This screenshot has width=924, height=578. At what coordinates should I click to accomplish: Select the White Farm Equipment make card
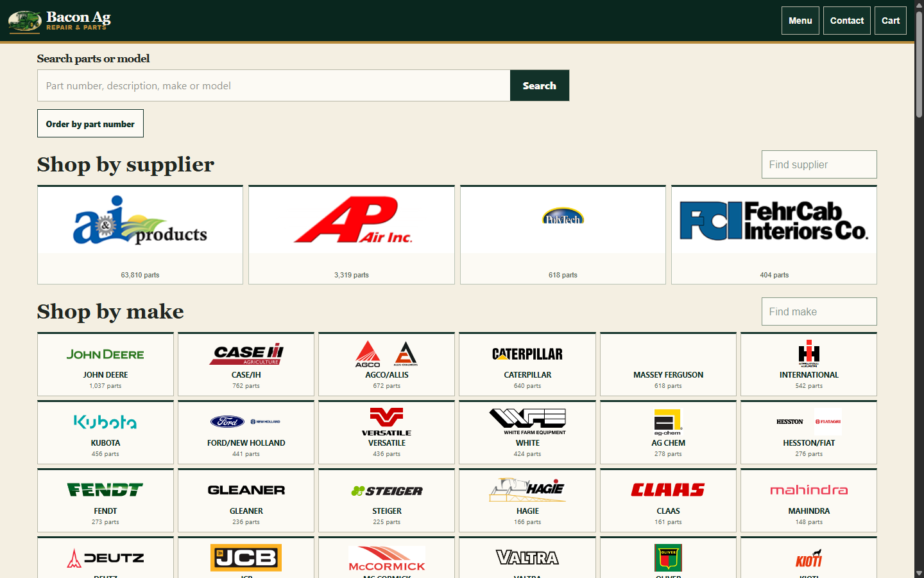coord(527,432)
